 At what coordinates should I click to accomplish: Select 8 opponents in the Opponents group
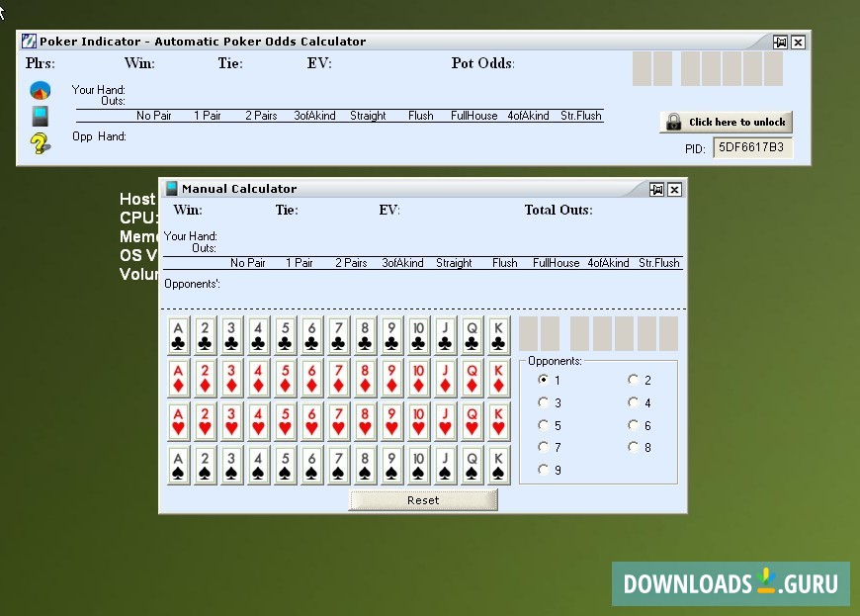click(x=633, y=447)
